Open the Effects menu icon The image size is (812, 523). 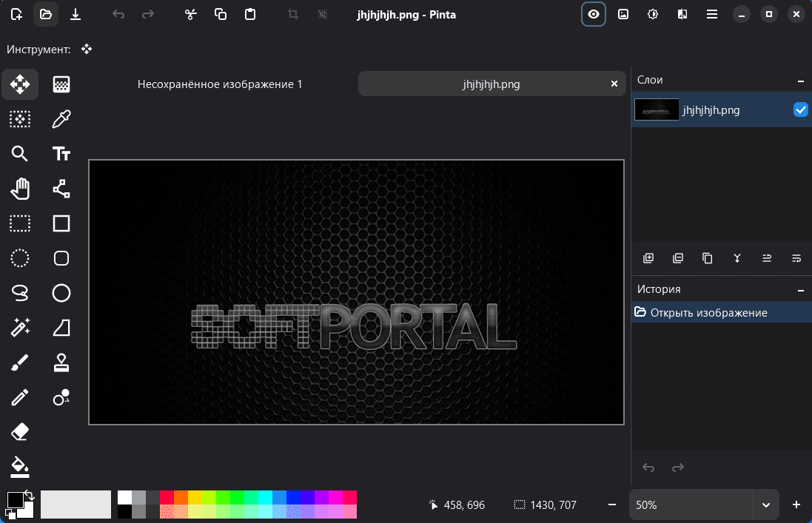tap(682, 15)
